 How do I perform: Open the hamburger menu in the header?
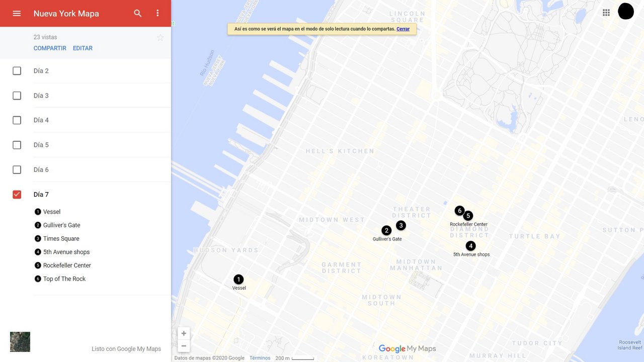(17, 14)
